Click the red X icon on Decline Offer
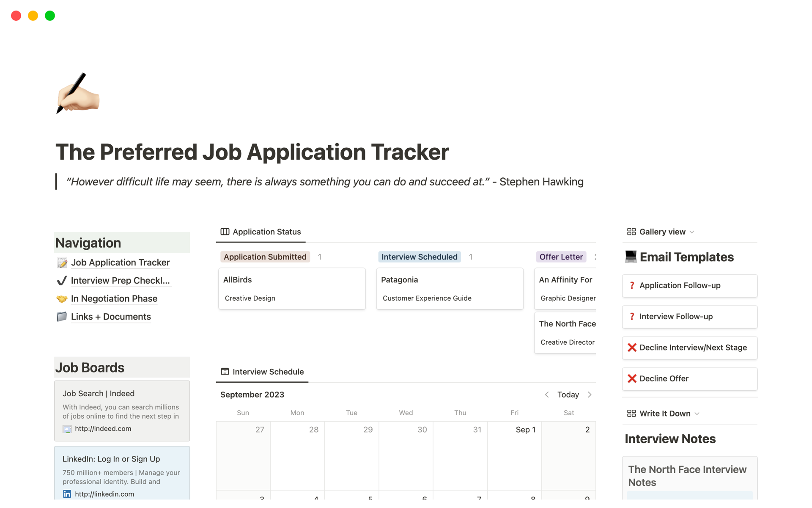812x508 pixels. pyautogui.click(x=632, y=378)
